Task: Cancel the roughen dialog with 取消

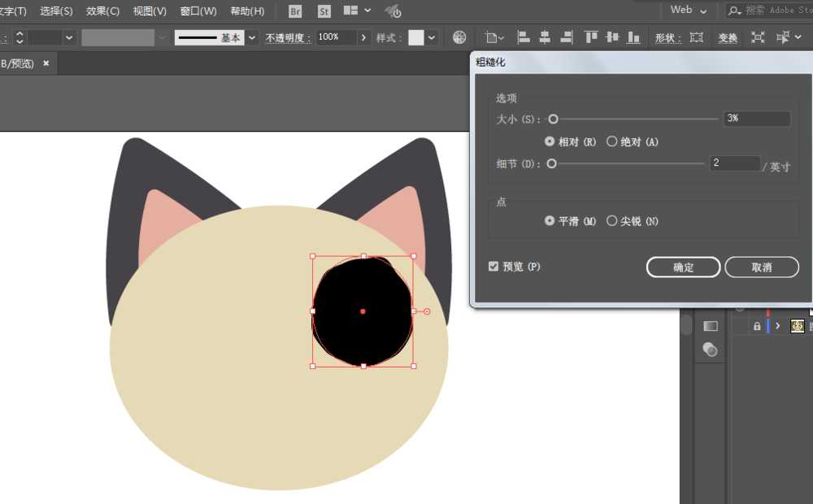Action: coord(762,267)
